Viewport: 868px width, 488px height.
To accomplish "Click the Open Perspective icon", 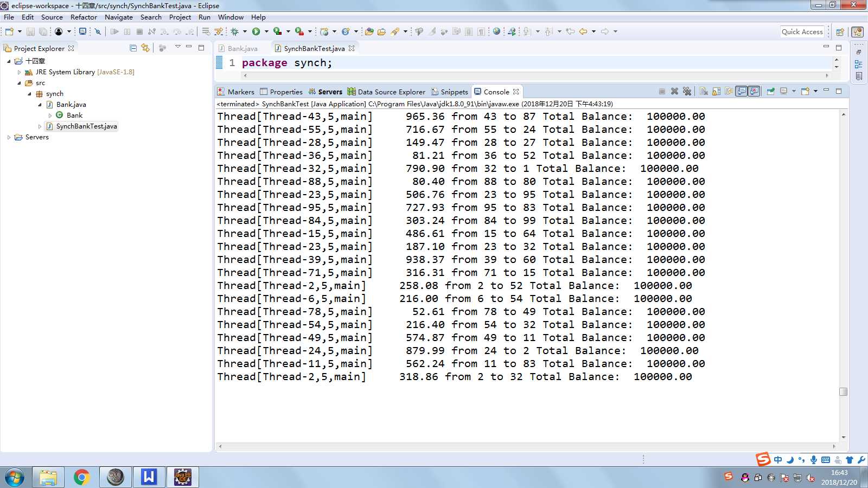I will pos(840,32).
